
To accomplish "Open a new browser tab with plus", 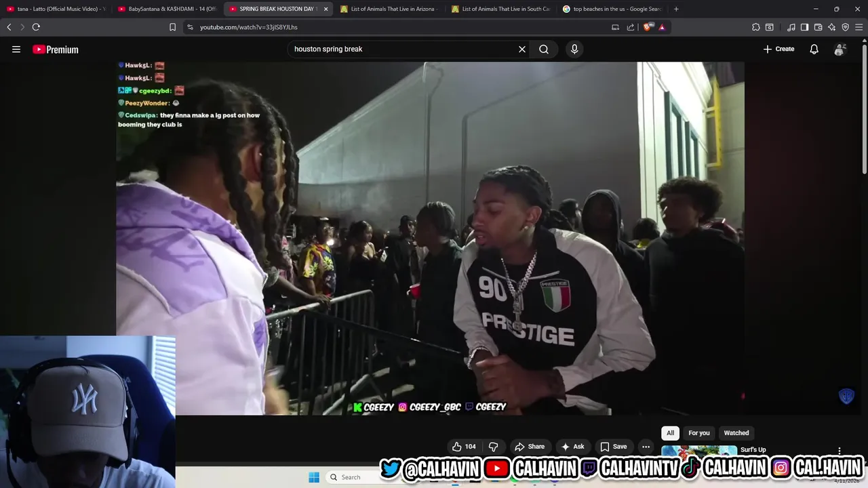I will click(x=676, y=9).
